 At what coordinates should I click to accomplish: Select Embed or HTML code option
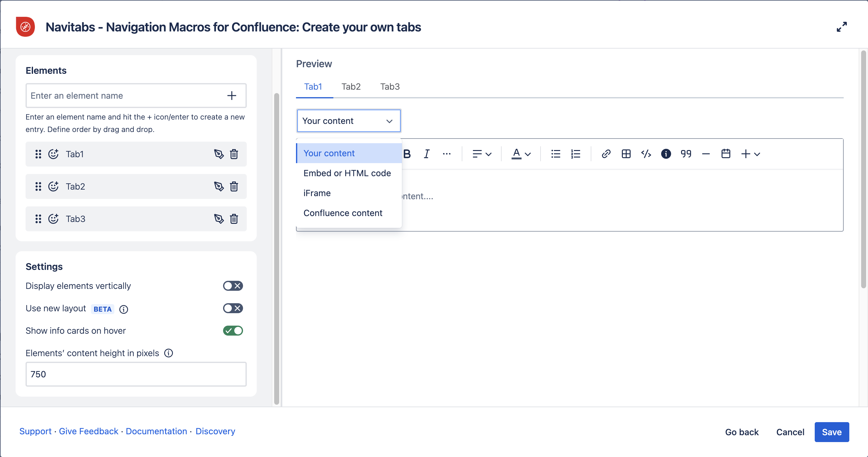pos(347,173)
